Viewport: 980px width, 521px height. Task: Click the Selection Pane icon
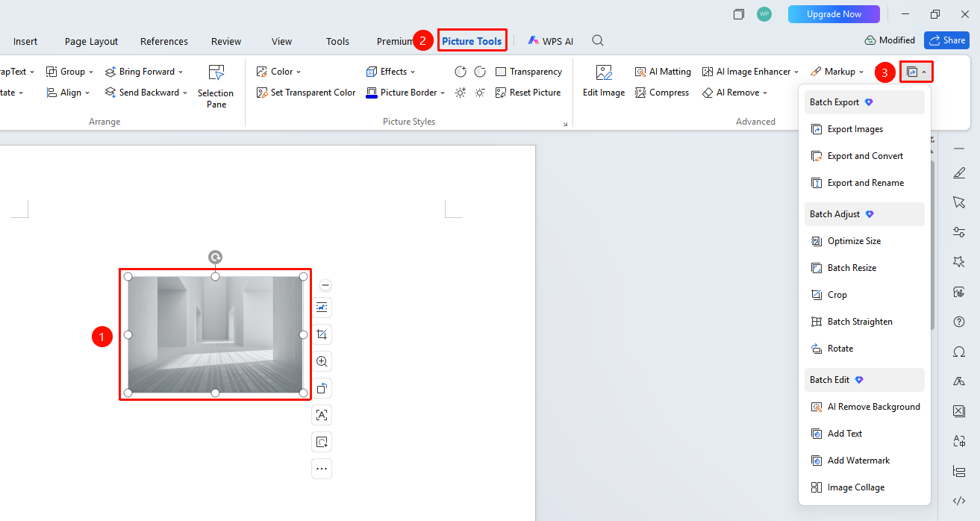point(216,72)
